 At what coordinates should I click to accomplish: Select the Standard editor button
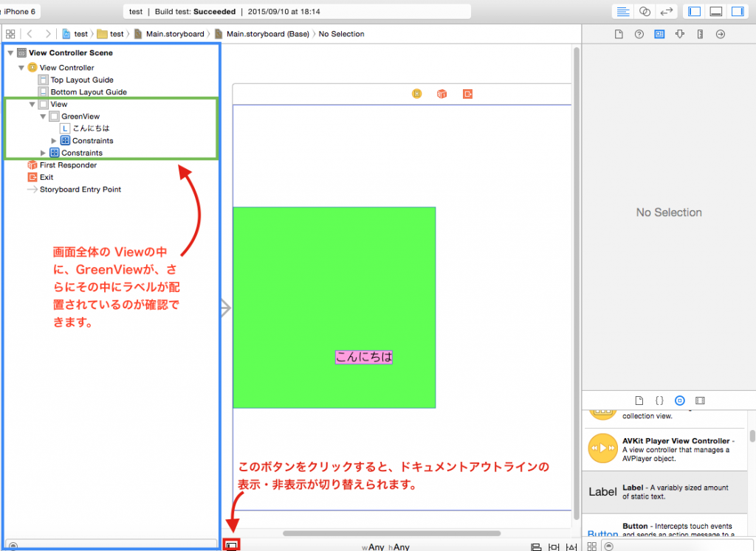(x=622, y=12)
